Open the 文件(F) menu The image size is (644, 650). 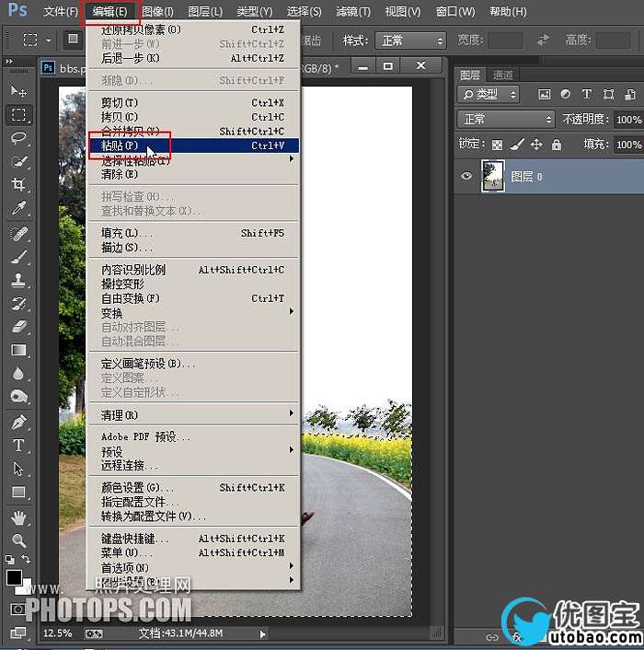pos(61,11)
